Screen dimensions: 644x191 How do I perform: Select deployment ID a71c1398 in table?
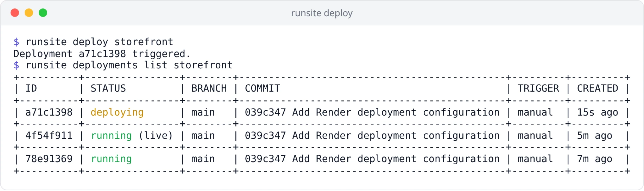[x=49, y=112]
